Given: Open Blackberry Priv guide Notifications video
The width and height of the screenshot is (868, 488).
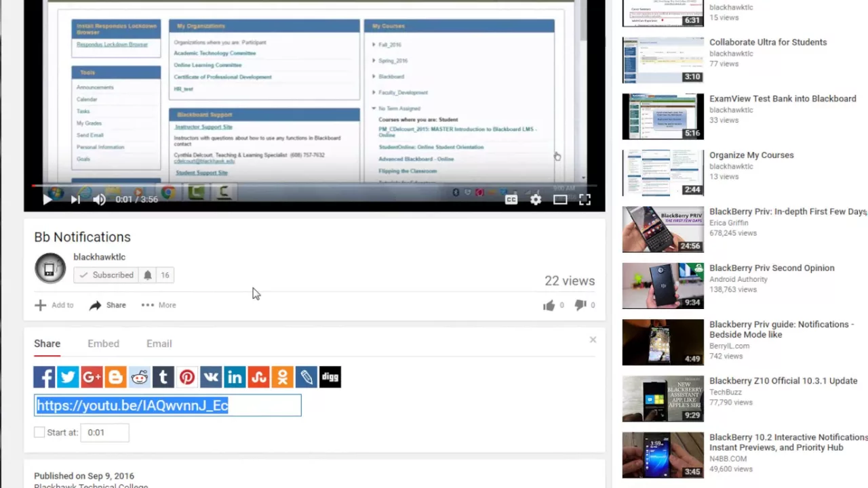Looking at the screenshot, I should (x=781, y=329).
